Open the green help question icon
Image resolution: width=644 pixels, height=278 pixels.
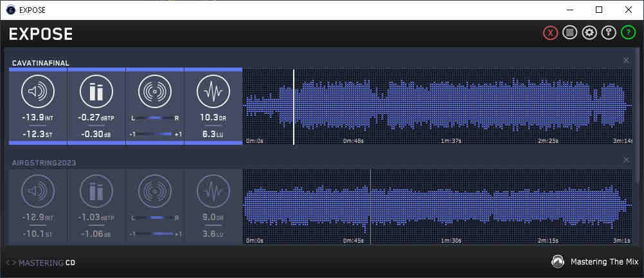[629, 32]
